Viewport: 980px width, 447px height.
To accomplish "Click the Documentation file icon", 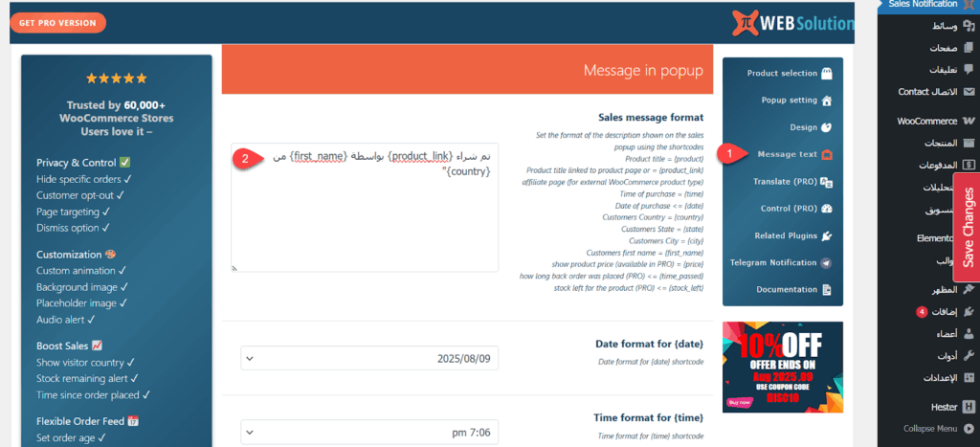I will pyautogui.click(x=827, y=290).
